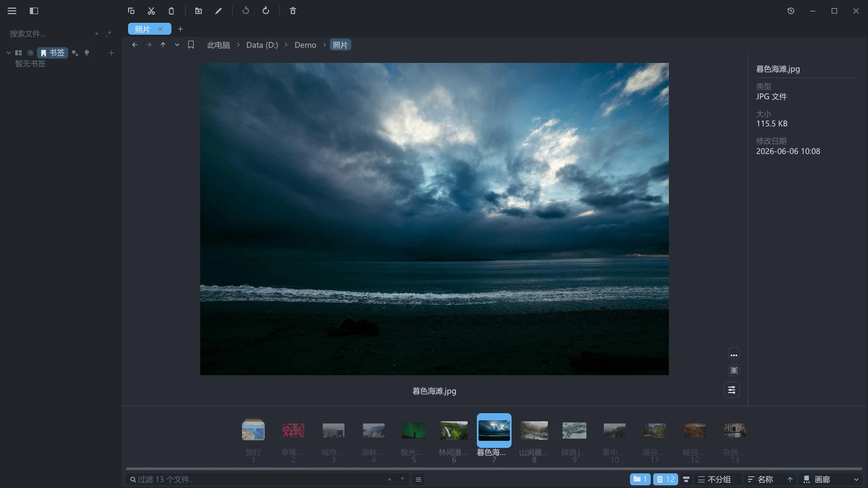Click the Undo arrow icon
868x488 pixels.
(246, 11)
